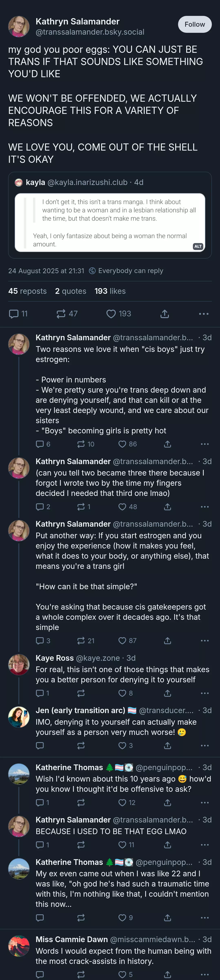
Task: Like the 'Two reasons we love it' reply
Action: click(x=128, y=444)
